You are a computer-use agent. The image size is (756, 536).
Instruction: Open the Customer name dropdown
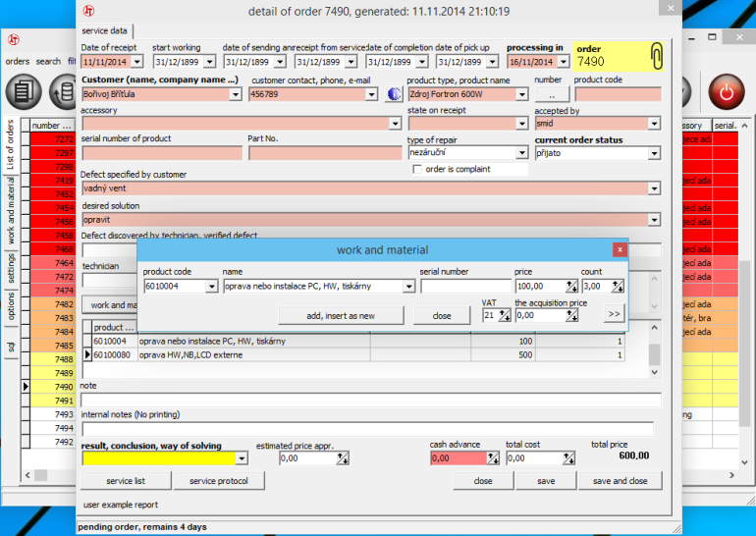pyautogui.click(x=236, y=94)
